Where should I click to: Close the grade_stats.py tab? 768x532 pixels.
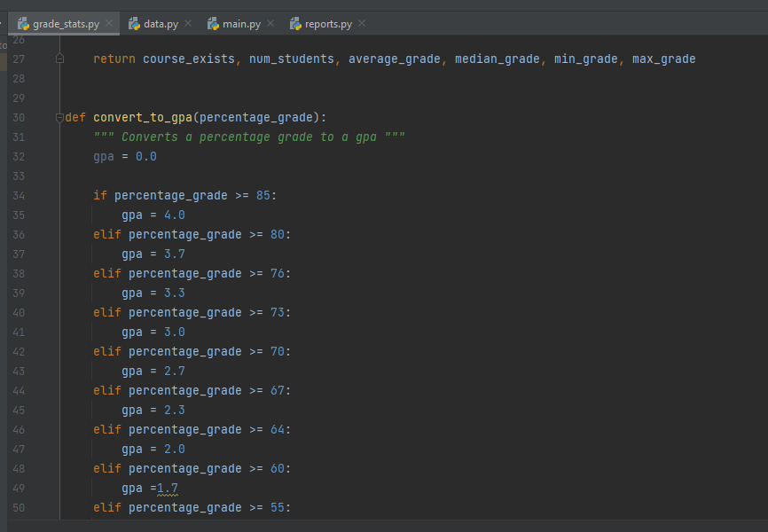(x=109, y=24)
